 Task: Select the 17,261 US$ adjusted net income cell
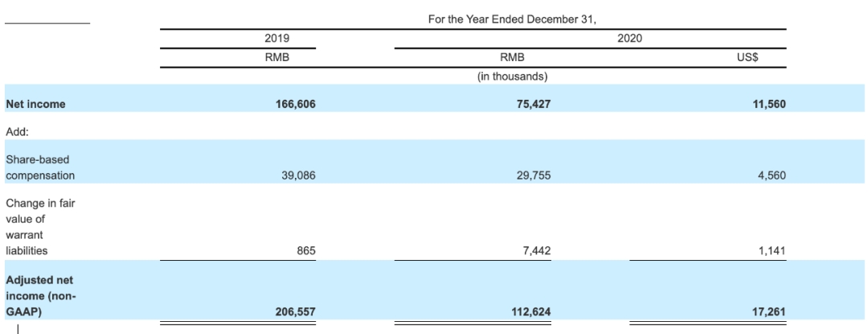[766, 310]
